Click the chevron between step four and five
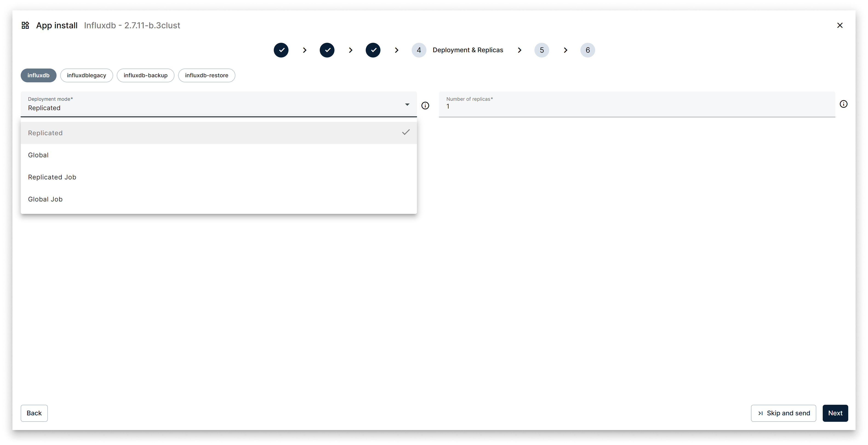The width and height of the screenshot is (868, 445). click(x=519, y=50)
